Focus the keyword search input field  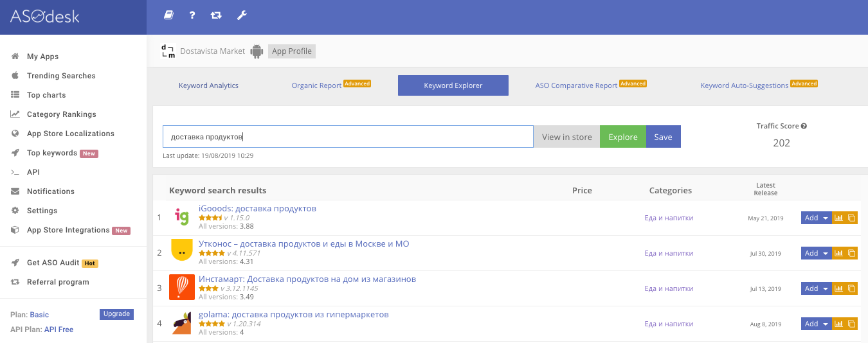(x=347, y=137)
